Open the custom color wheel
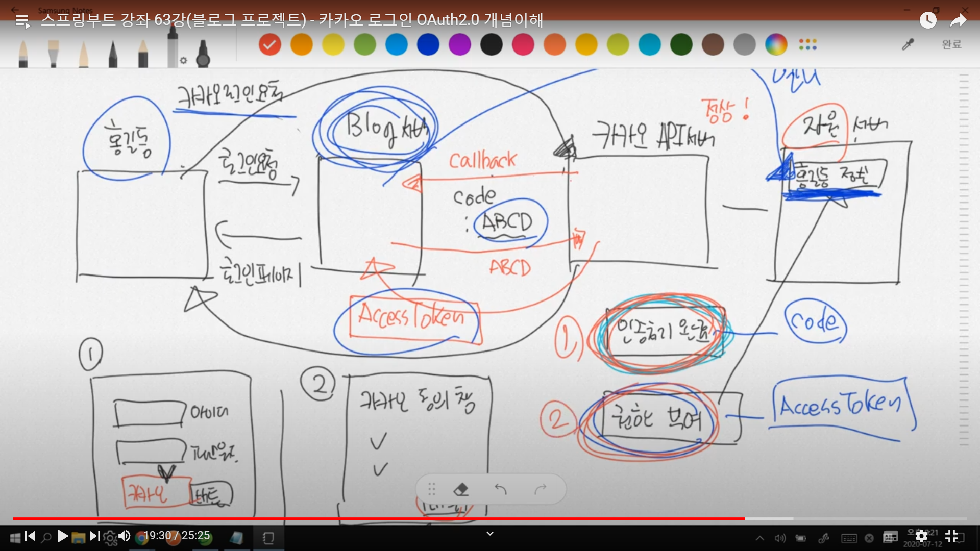The width and height of the screenshot is (980, 551). (x=776, y=45)
